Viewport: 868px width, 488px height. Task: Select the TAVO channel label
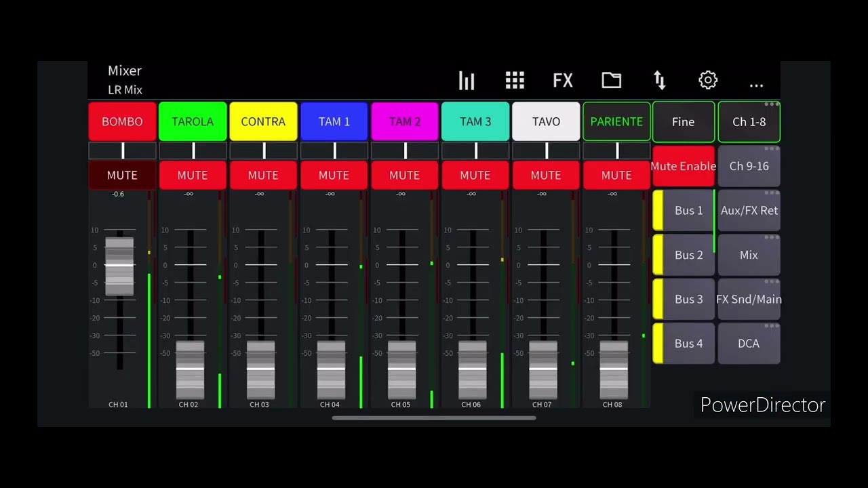546,121
